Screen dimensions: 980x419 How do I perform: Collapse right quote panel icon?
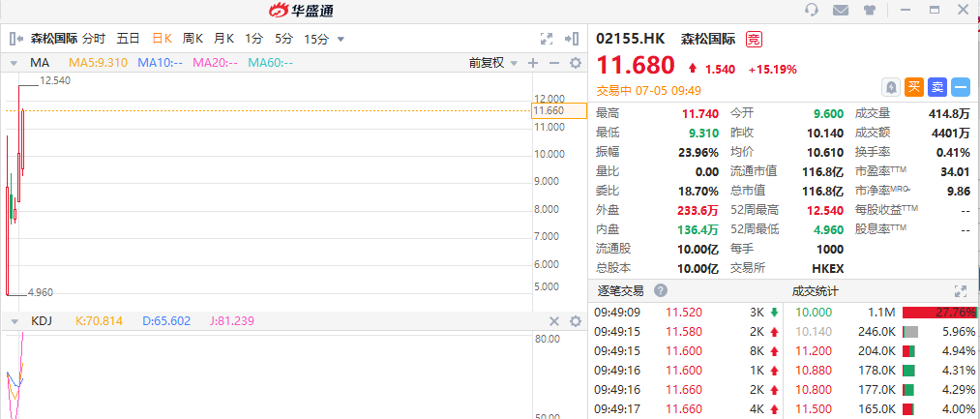571,39
